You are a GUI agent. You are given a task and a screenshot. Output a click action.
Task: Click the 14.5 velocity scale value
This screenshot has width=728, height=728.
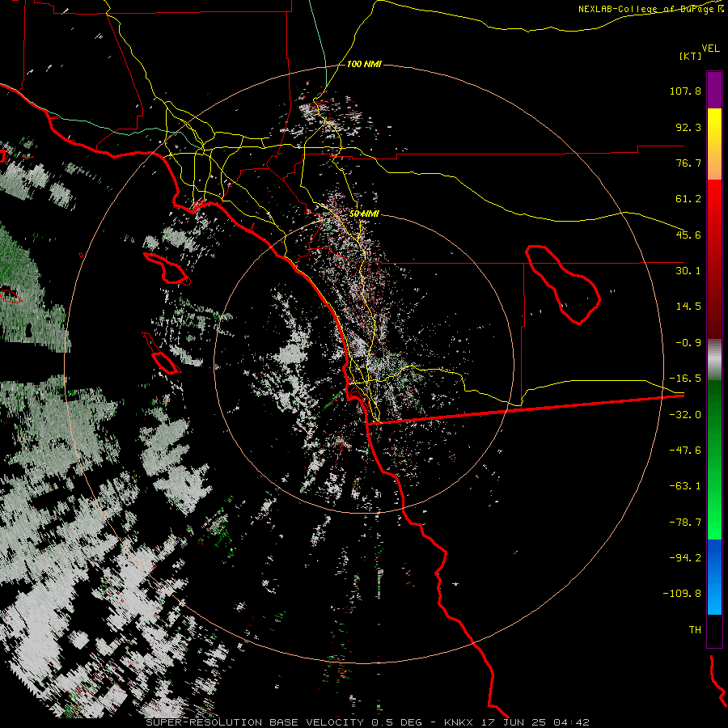(x=688, y=307)
